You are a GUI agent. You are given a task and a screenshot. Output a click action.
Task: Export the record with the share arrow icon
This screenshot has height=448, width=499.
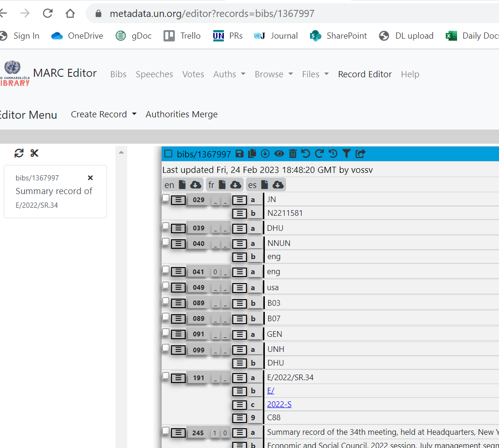360,154
